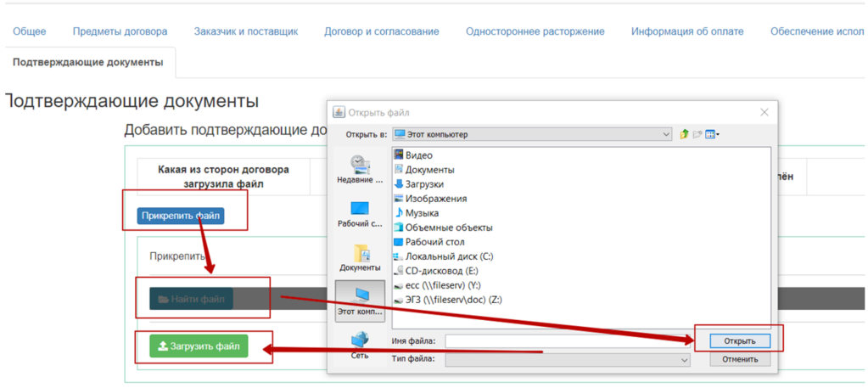This screenshot has width=868, height=388.
Task: Click the up-one-level folder icon
Action: click(x=684, y=134)
